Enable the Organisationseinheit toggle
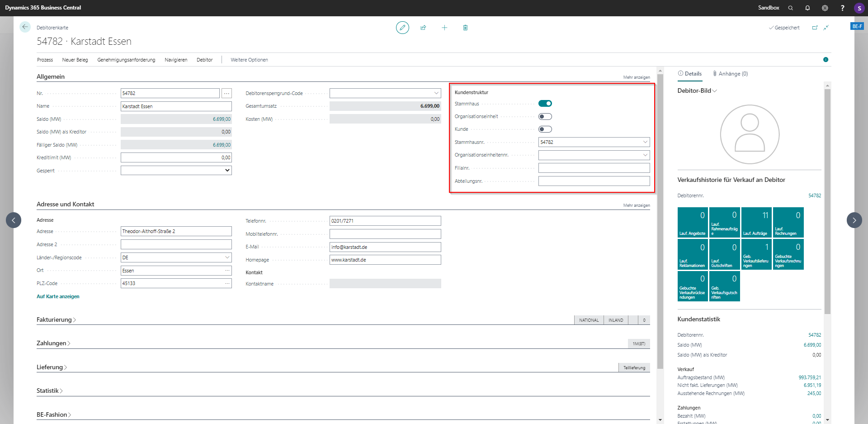 [545, 117]
